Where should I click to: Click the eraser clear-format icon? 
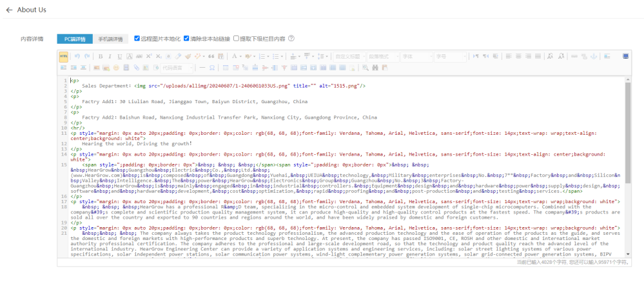178,56
